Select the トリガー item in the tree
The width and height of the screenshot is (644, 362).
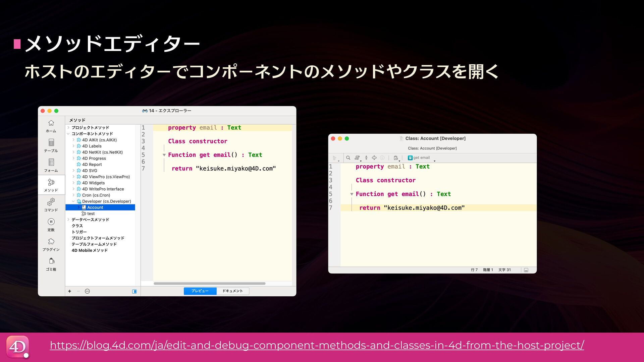(x=79, y=232)
